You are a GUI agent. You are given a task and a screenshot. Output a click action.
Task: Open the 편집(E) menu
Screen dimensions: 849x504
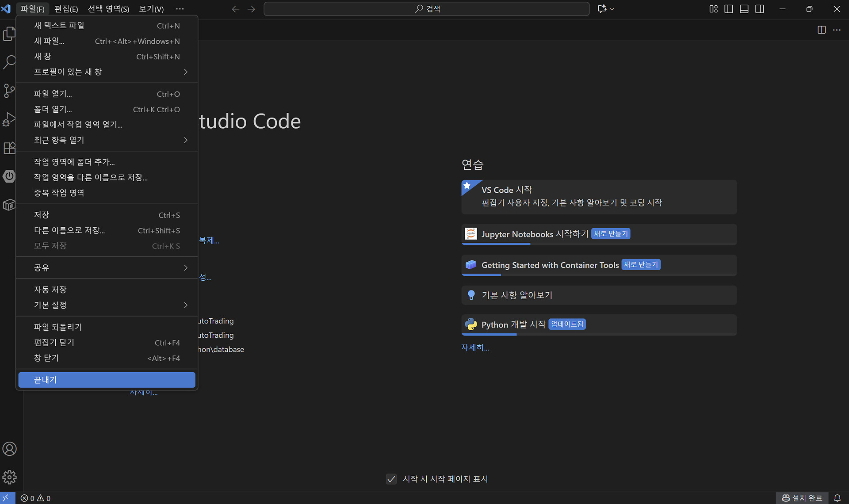click(x=66, y=9)
